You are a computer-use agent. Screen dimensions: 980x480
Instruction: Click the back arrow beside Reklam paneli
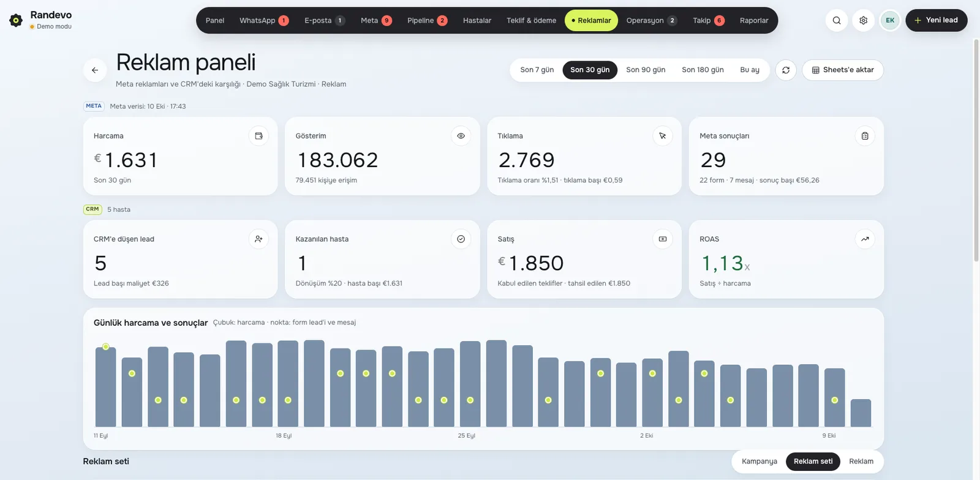pyautogui.click(x=95, y=70)
